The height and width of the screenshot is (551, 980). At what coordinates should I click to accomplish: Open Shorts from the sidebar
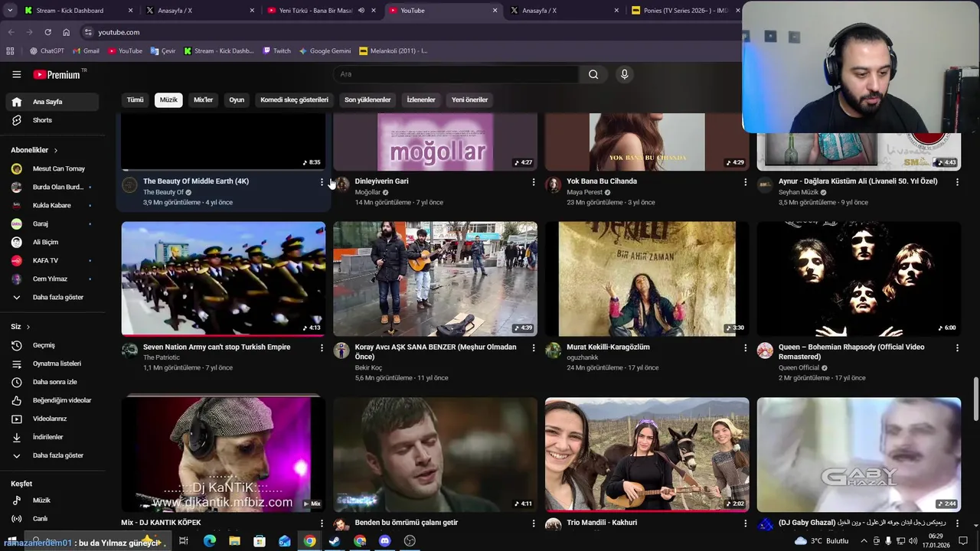[52, 120]
